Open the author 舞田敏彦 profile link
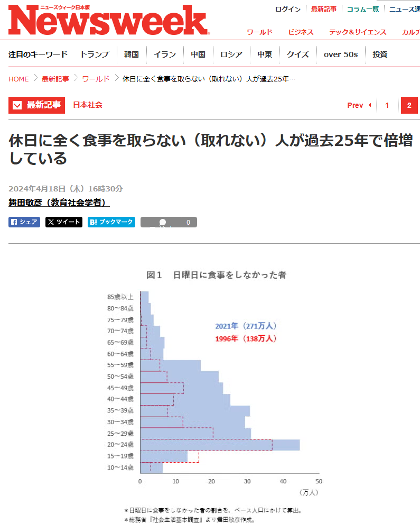Screen dimensions: 420x523 59,203
